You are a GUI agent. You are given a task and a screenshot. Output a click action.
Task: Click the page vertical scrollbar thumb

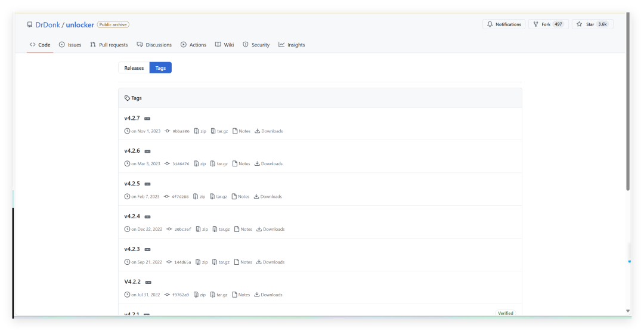[x=627, y=101]
